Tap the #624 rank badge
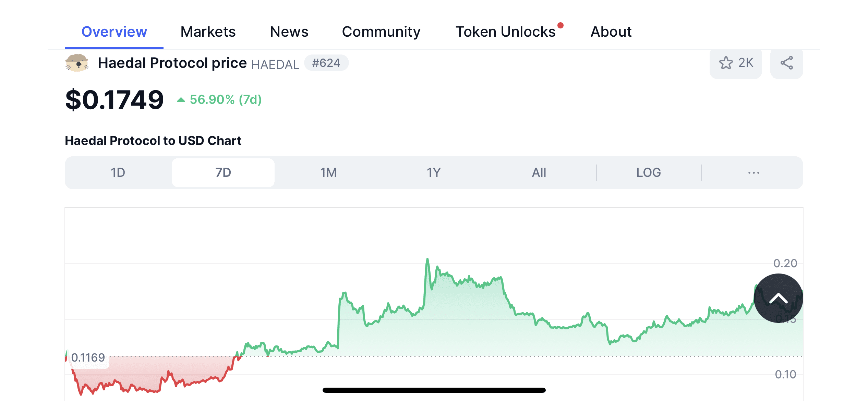The image size is (868, 401). point(326,63)
